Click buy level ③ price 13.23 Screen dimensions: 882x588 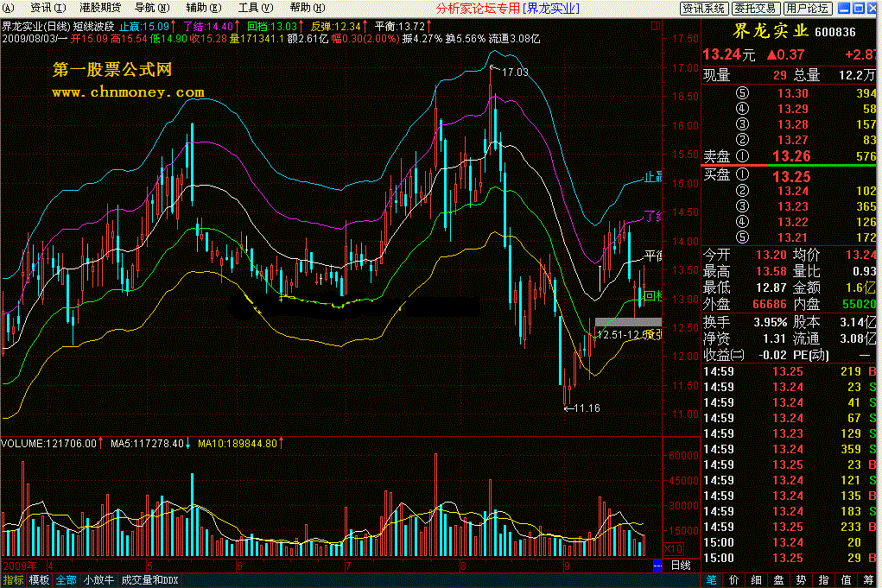click(x=792, y=207)
